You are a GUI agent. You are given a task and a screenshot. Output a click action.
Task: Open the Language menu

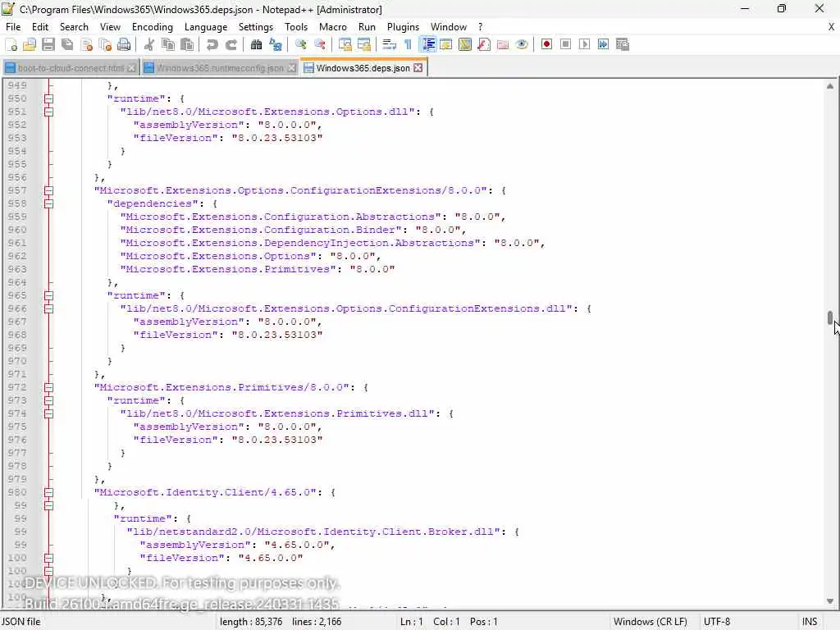(206, 27)
